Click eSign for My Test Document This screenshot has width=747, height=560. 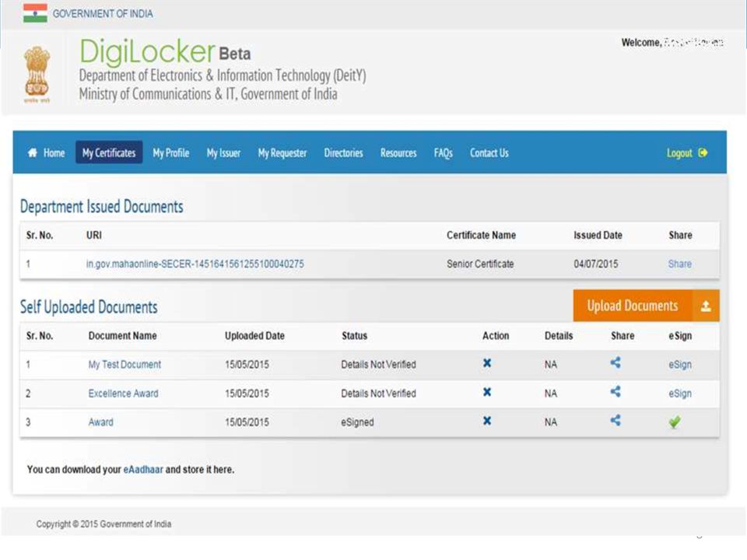(x=680, y=365)
